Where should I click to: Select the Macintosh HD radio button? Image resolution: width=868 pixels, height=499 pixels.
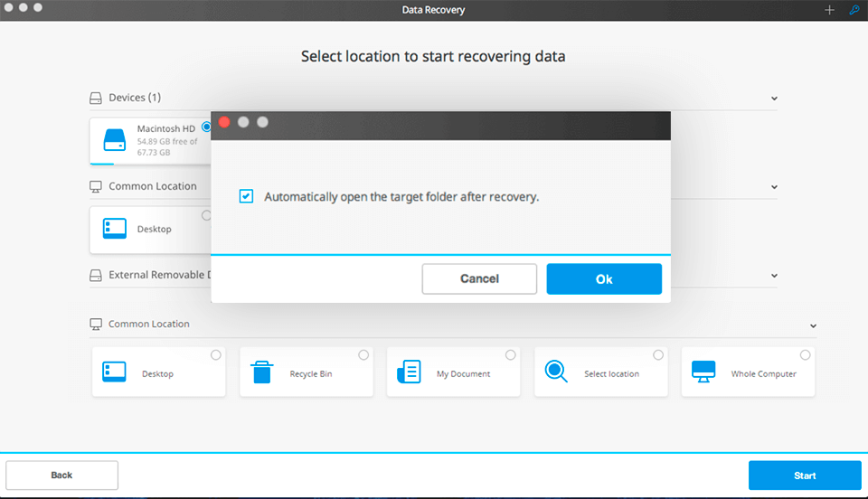206,127
